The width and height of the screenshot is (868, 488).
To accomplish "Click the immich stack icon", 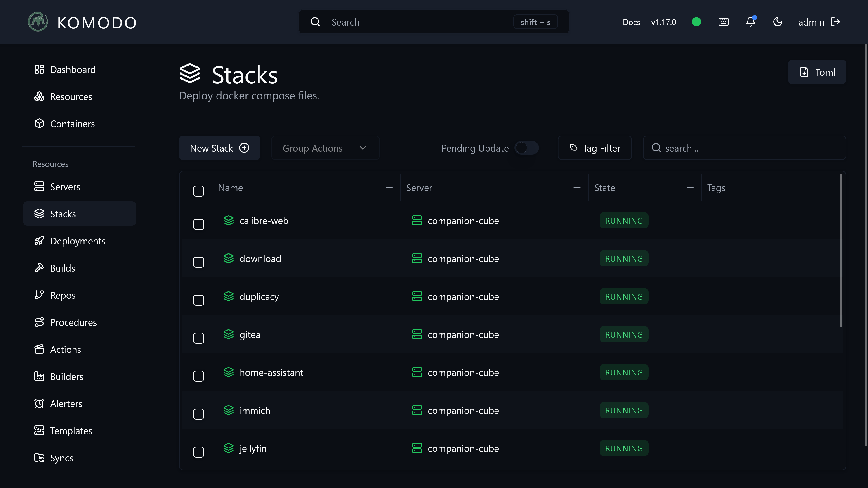I will pos(229,410).
